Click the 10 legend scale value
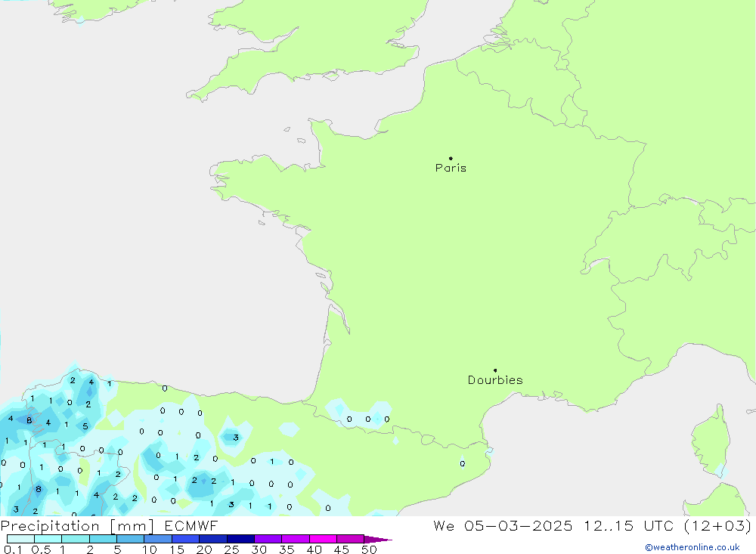756x554 pixels. [150, 549]
